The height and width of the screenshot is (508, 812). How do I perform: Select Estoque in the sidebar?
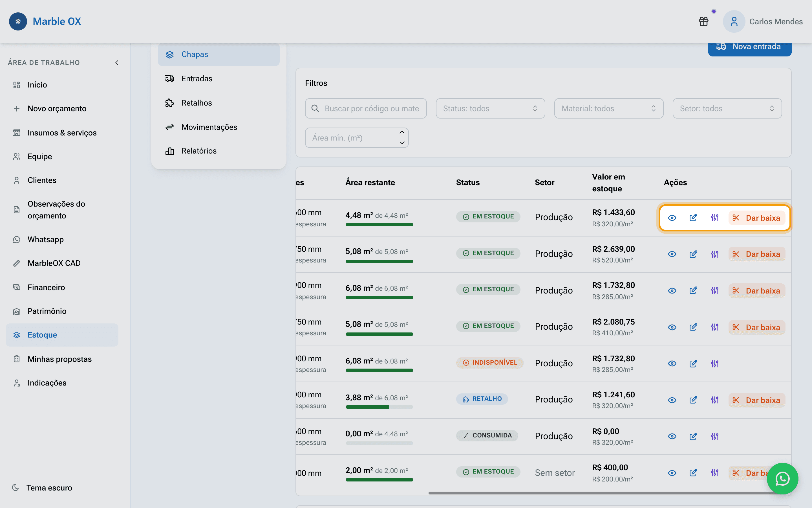[62, 335]
